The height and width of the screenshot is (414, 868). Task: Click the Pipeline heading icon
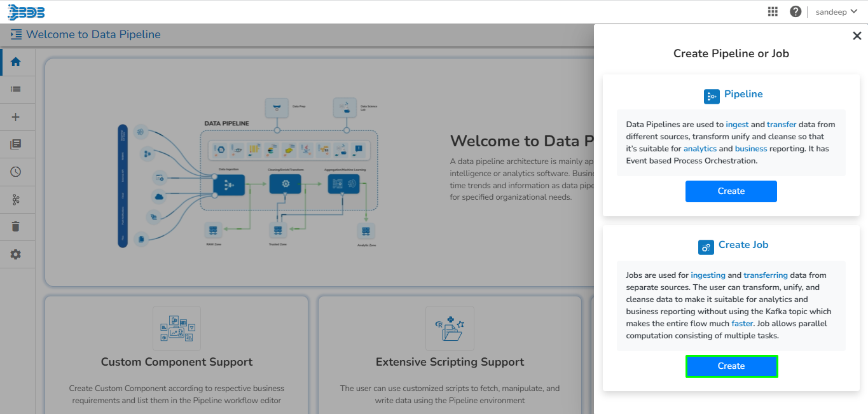712,96
